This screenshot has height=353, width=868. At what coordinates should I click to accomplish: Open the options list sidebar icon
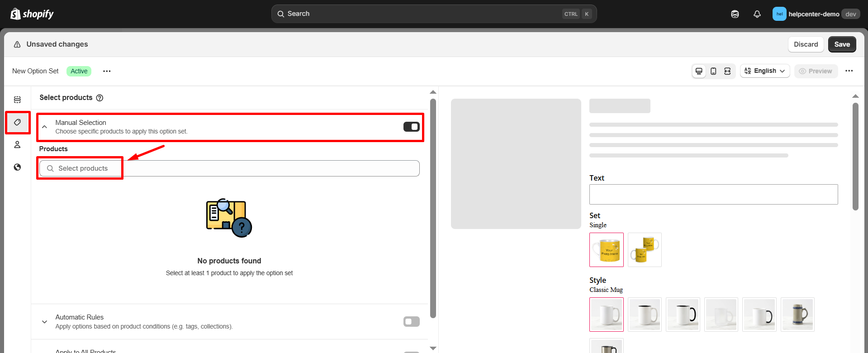coord(17,100)
